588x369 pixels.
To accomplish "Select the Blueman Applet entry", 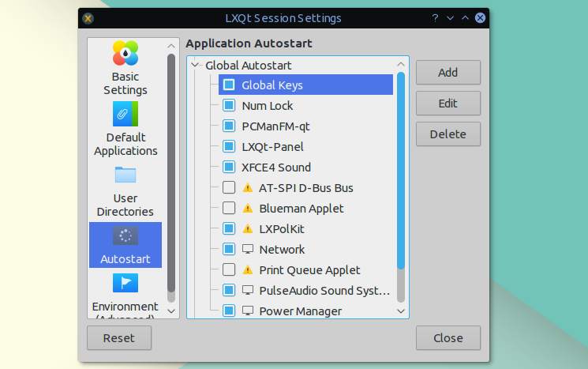I will pyautogui.click(x=301, y=209).
